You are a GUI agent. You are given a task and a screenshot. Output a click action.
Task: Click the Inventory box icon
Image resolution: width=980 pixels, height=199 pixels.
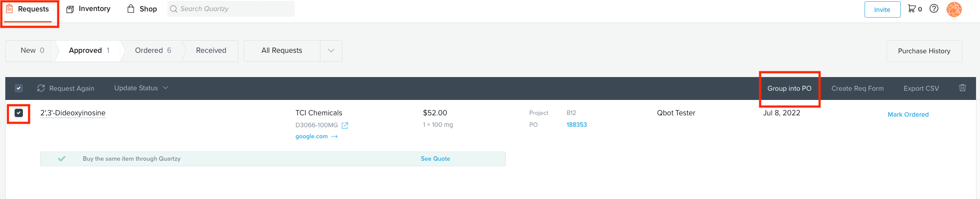70,9
